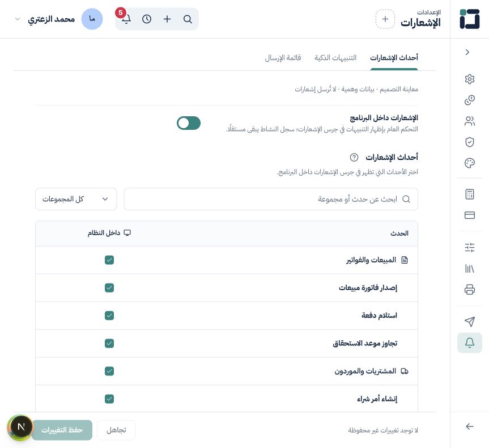
Task: Switch to أحداث الإشعارات tab
Action: 394,58
